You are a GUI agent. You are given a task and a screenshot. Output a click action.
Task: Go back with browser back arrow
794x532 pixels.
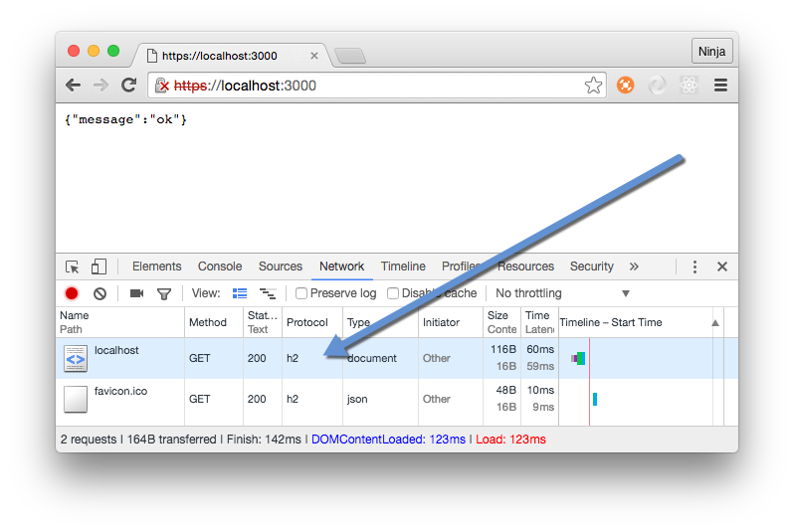tap(74, 86)
